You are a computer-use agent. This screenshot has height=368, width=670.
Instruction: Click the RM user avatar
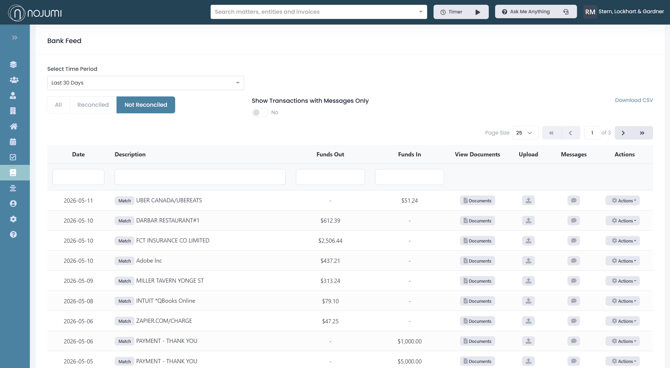[x=590, y=12]
